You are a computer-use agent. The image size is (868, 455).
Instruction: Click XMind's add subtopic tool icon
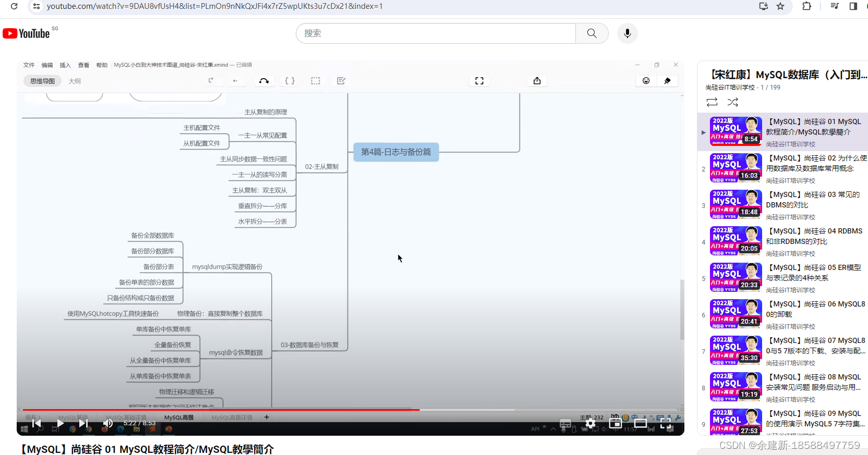[235, 80]
